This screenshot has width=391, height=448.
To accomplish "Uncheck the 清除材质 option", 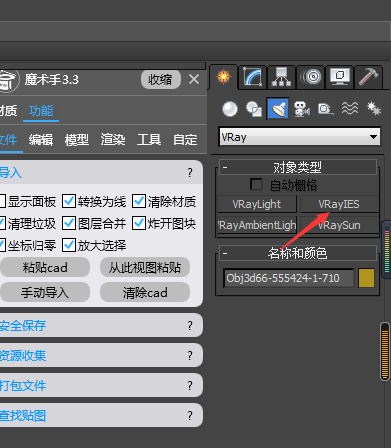I will point(139,201).
